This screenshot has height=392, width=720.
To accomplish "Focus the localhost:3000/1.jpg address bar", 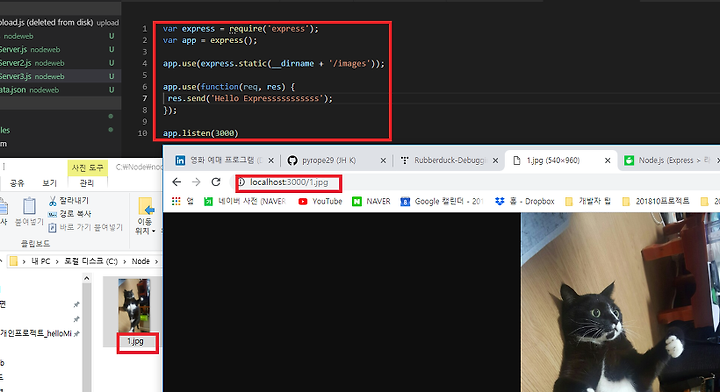I will (x=289, y=182).
